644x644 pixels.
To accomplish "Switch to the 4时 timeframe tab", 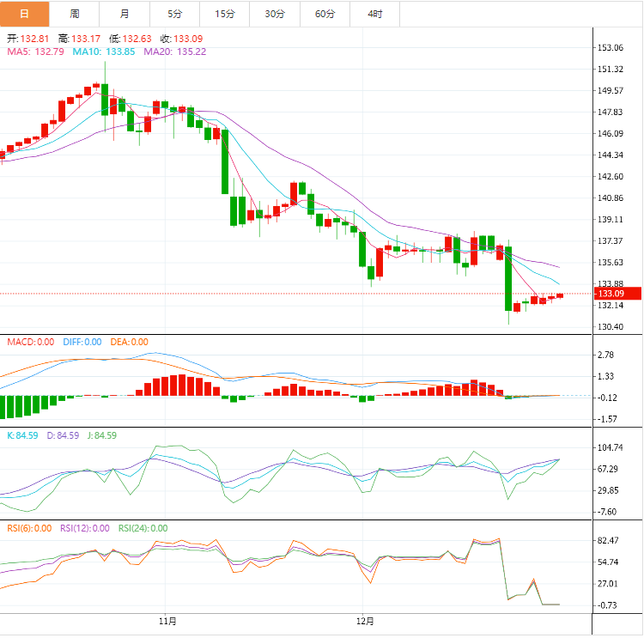I will tap(375, 14).
